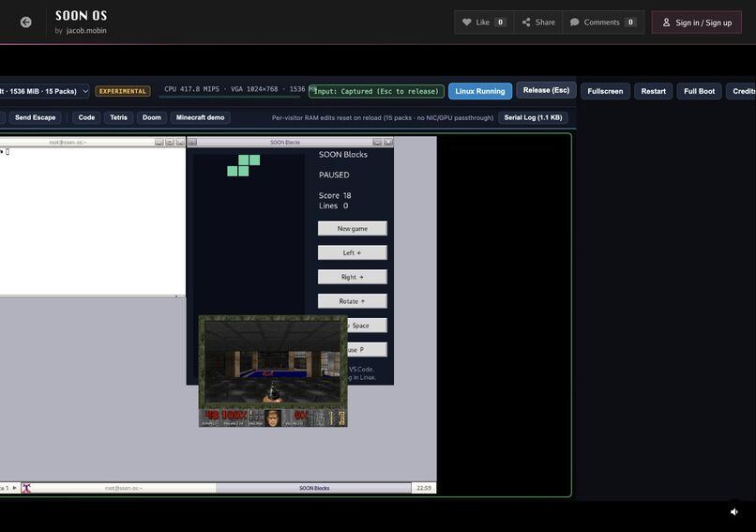Click the Comments count 0 badge
756x532 pixels.
(630, 23)
